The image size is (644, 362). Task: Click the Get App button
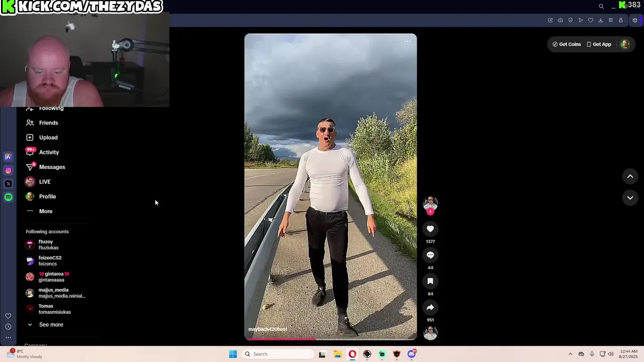coord(599,44)
